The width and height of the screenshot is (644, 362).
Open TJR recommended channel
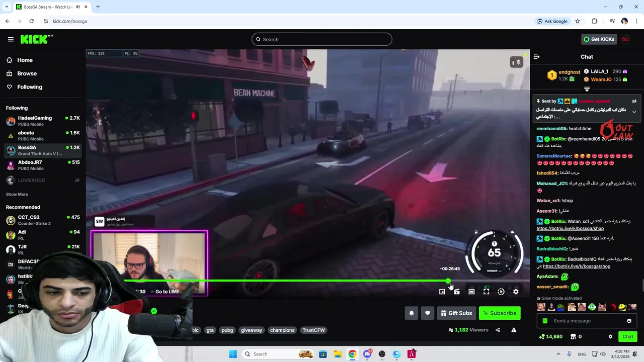point(43,249)
